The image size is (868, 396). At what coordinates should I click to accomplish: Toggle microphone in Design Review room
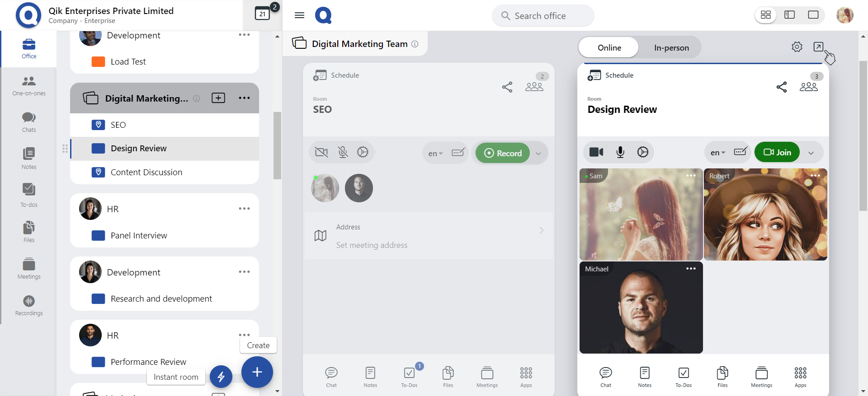point(620,152)
